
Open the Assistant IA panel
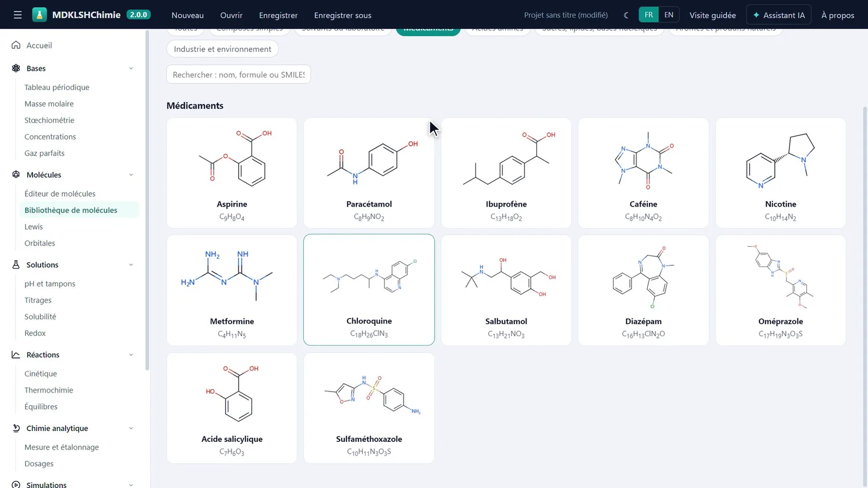click(779, 15)
